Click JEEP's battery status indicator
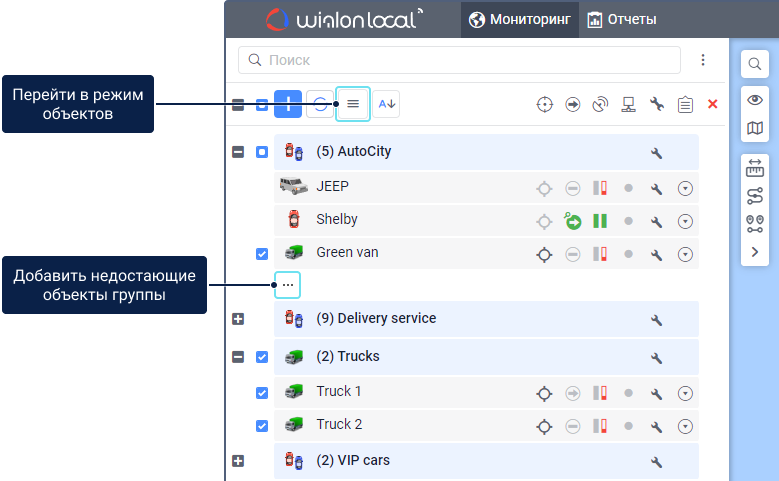The width and height of the screenshot is (779, 481). [x=600, y=188]
